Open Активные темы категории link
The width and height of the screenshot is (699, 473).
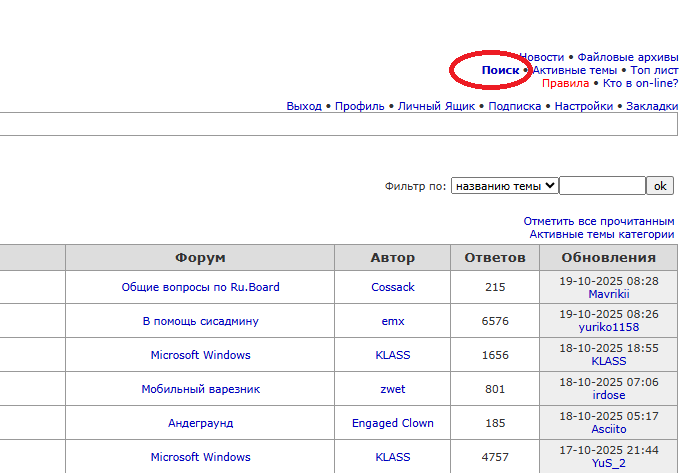[x=601, y=234]
